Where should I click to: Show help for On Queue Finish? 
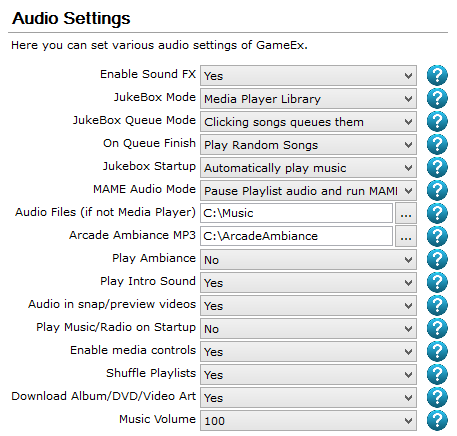pyautogui.click(x=437, y=144)
